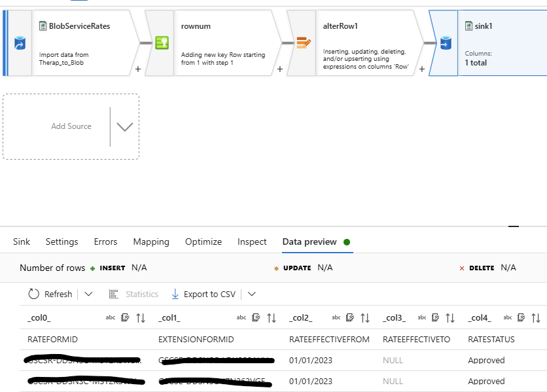Screen dimensions: 547x392
Task: Click Export to CSV
Action: click(203, 294)
